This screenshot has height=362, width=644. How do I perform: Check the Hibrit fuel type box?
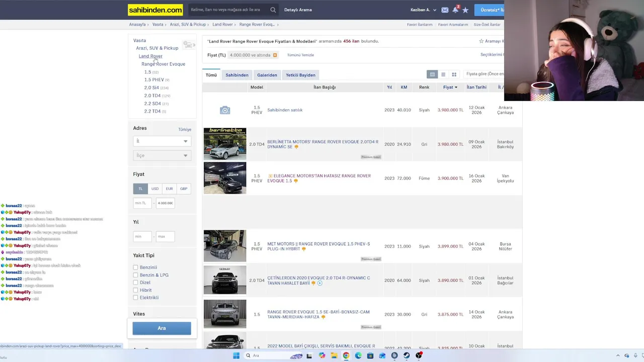[135, 290]
